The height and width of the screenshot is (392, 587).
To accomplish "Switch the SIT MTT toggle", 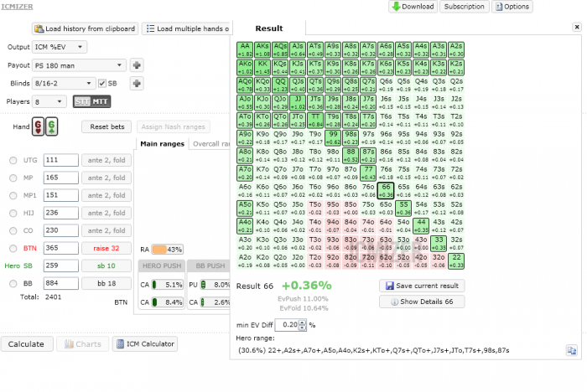I will (91, 101).
